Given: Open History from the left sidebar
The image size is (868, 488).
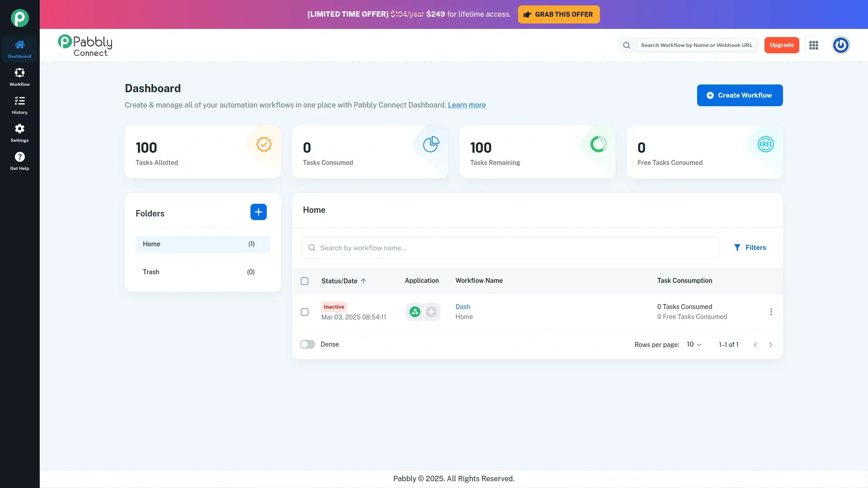Looking at the screenshot, I should [x=19, y=104].
